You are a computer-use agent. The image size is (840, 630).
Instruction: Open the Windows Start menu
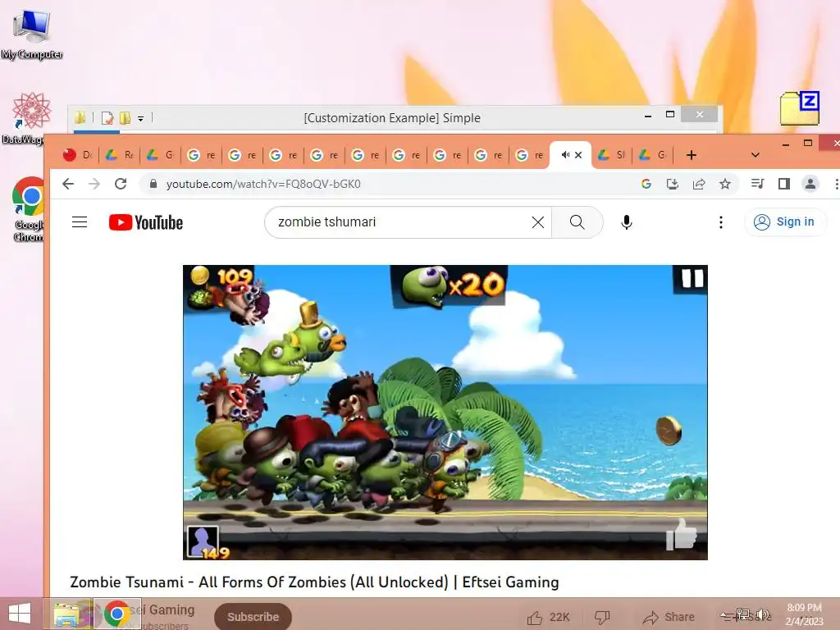coord(20,614)
